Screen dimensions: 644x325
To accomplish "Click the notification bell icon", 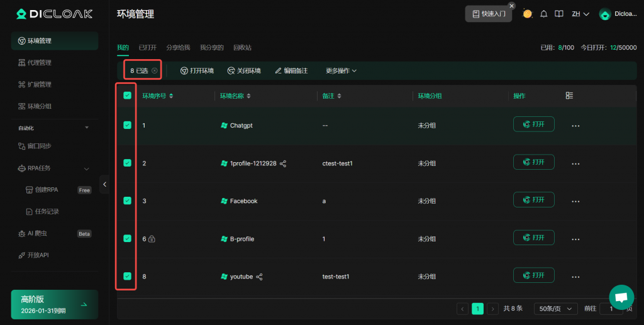I will 544,14.
